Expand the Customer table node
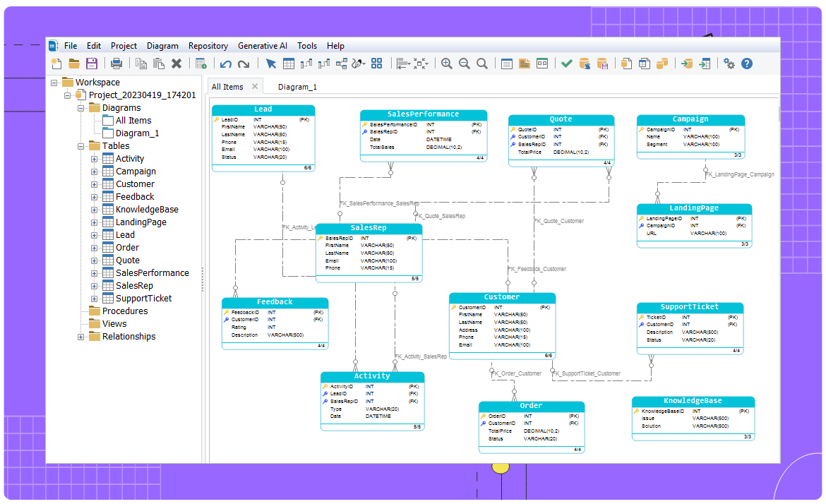This screenshot has width=826, height=504. click(x=94, y=184)
